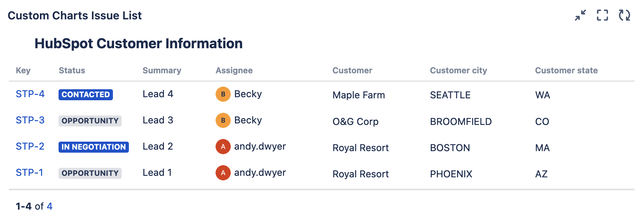
Task: Sort by the Key column header
Action: point(23,70)
